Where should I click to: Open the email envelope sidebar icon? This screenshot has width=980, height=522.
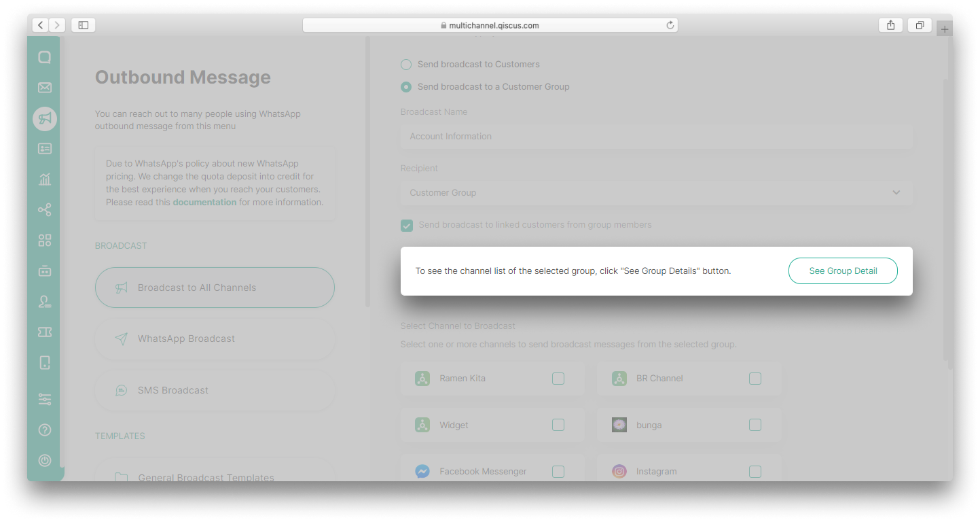point(45,88)
